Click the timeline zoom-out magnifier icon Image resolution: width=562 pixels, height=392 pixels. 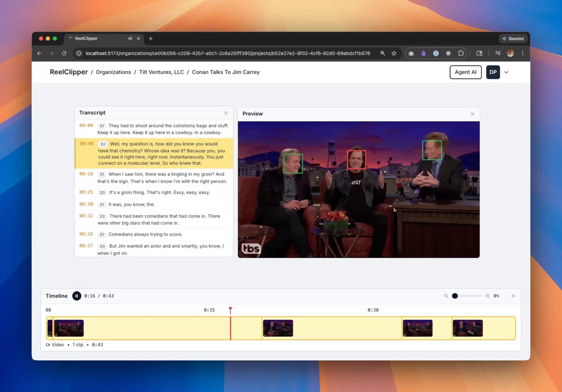(446, 296)
